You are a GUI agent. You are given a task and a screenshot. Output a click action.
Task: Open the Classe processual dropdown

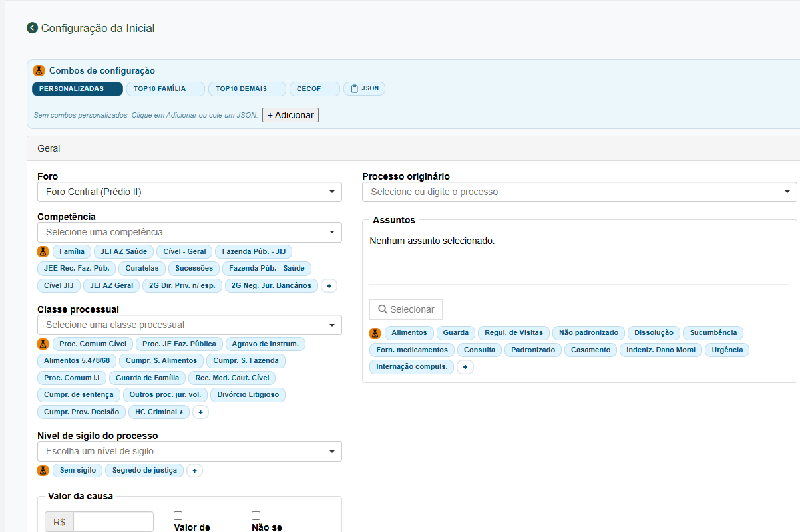click(190, 325)
